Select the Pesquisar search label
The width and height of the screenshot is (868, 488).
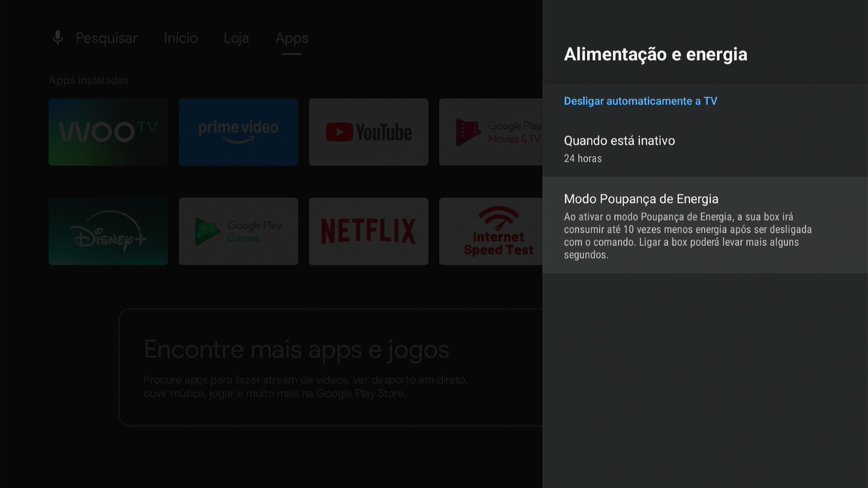click(107, 38)
